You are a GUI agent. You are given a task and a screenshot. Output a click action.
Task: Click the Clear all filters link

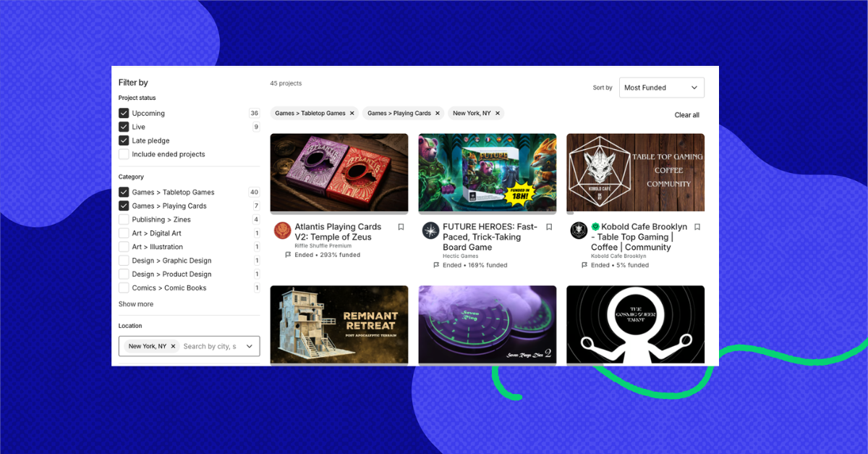point(686,115)
